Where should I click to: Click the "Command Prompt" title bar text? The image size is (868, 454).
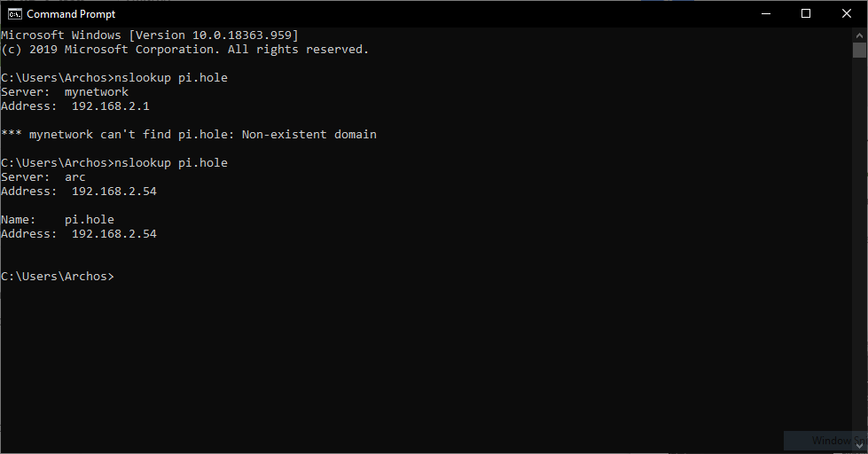pos(71,14)
